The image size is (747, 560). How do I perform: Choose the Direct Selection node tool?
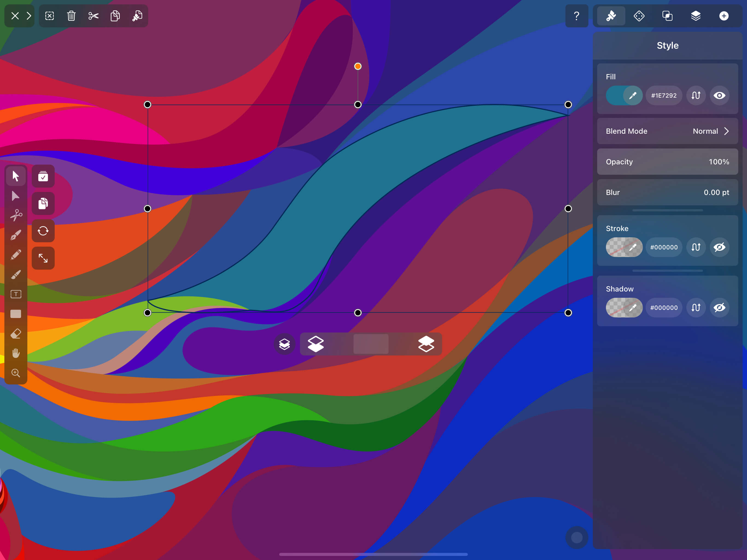tap(16, 196)
